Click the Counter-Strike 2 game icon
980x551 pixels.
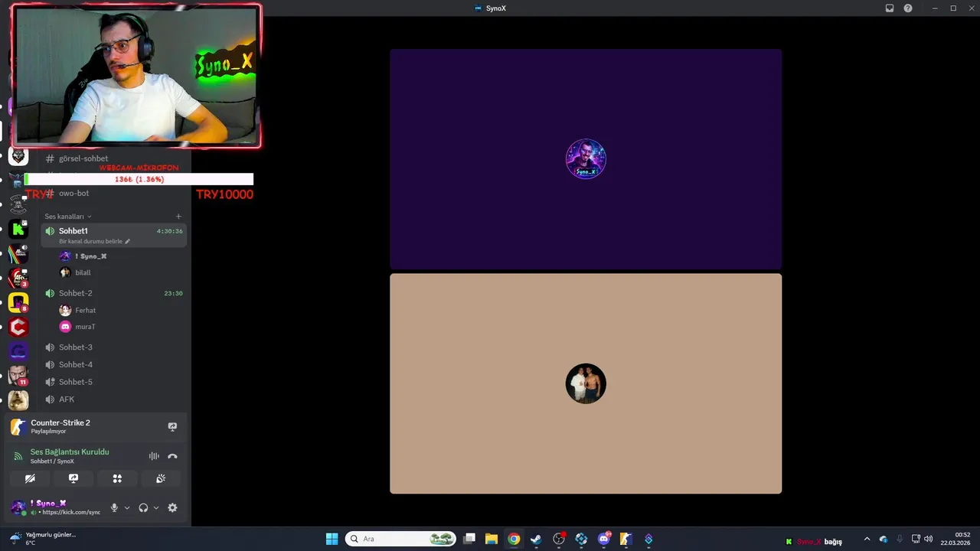pos(18,426)
